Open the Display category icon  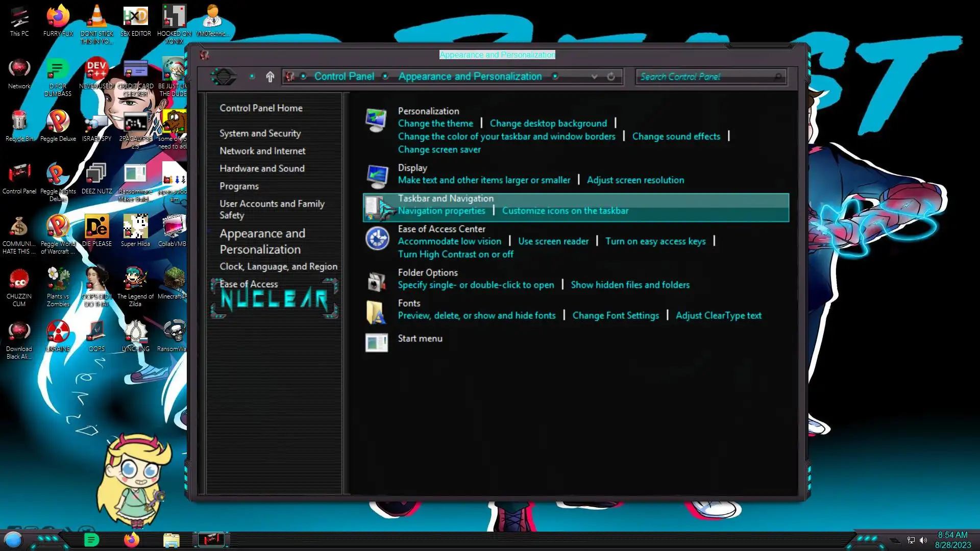pos(377,177)
